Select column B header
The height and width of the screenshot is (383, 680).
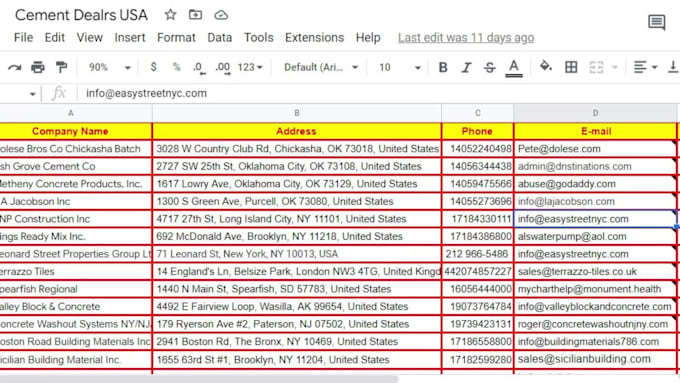pos(297,113)
